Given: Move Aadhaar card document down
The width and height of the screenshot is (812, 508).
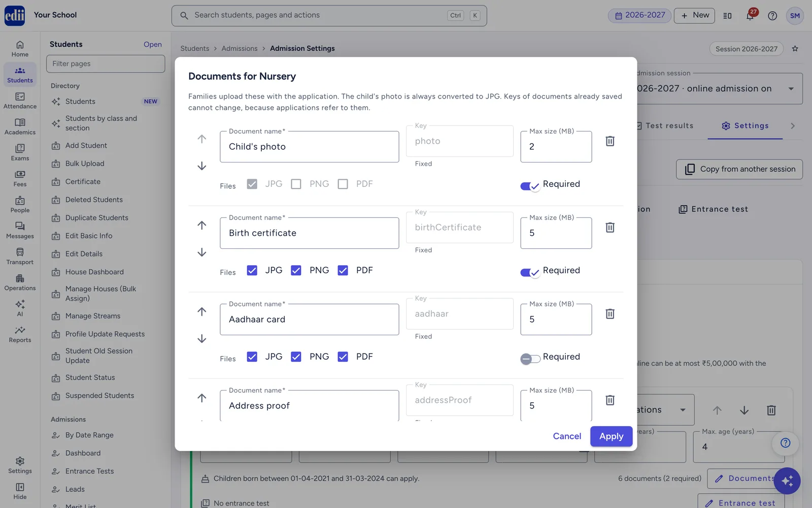Looking at the screenshot, I should click(202, 339).
